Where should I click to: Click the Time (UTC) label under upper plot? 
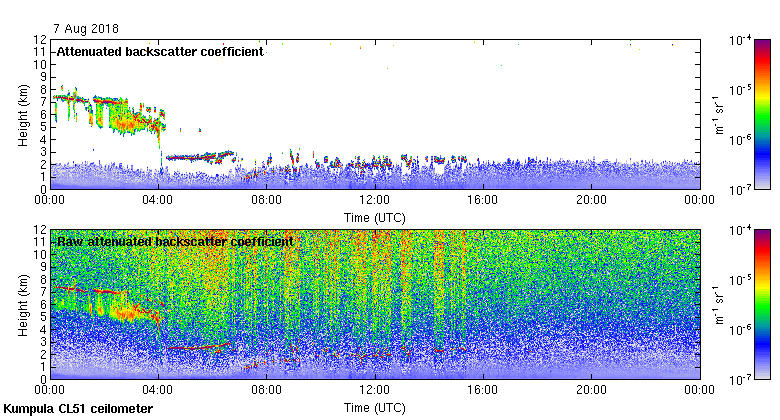pos(375,218)
